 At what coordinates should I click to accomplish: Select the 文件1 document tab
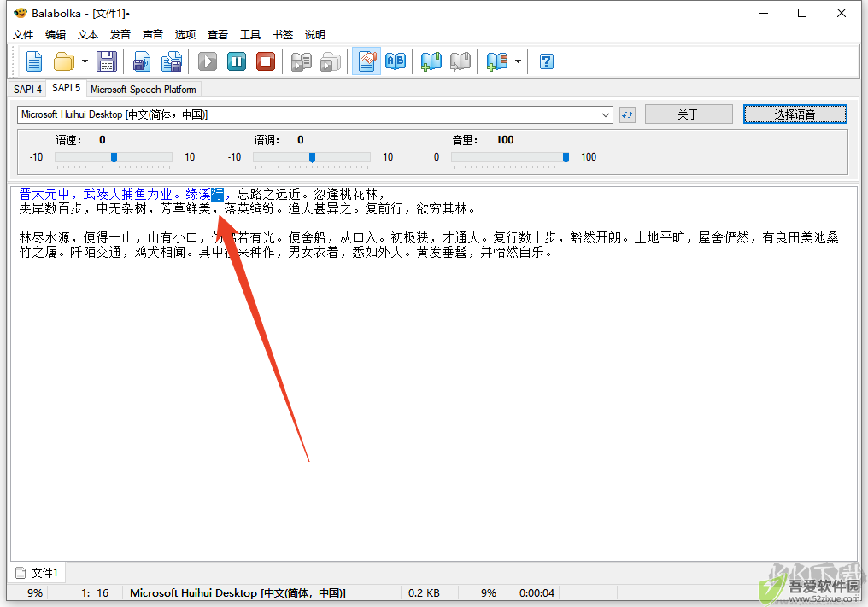pos(37,573)
